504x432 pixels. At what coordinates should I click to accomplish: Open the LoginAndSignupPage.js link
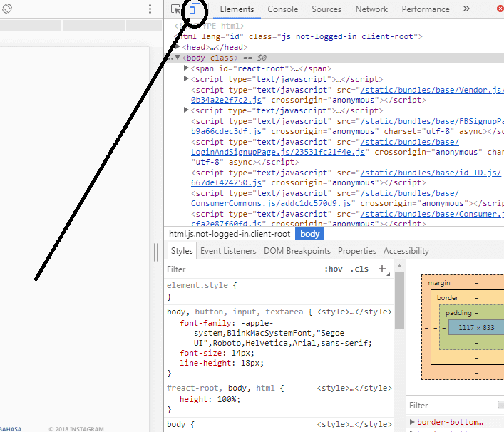click(x=278, y=152)
